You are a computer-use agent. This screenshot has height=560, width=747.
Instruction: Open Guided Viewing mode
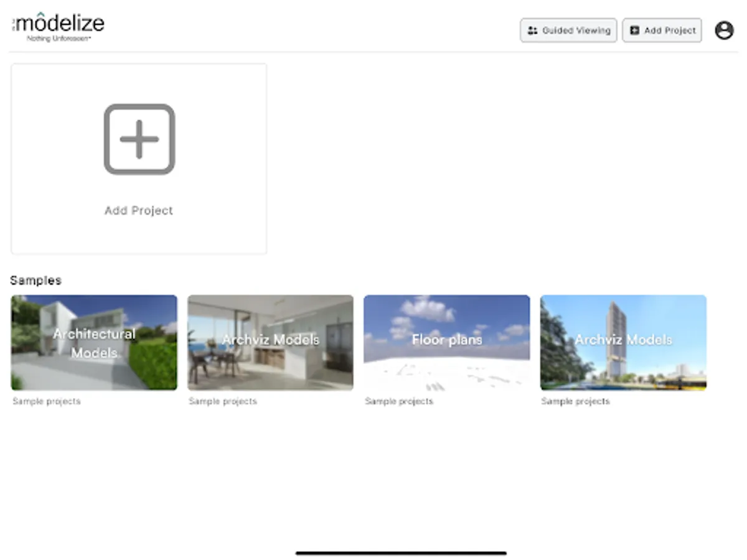click(568, 30)
